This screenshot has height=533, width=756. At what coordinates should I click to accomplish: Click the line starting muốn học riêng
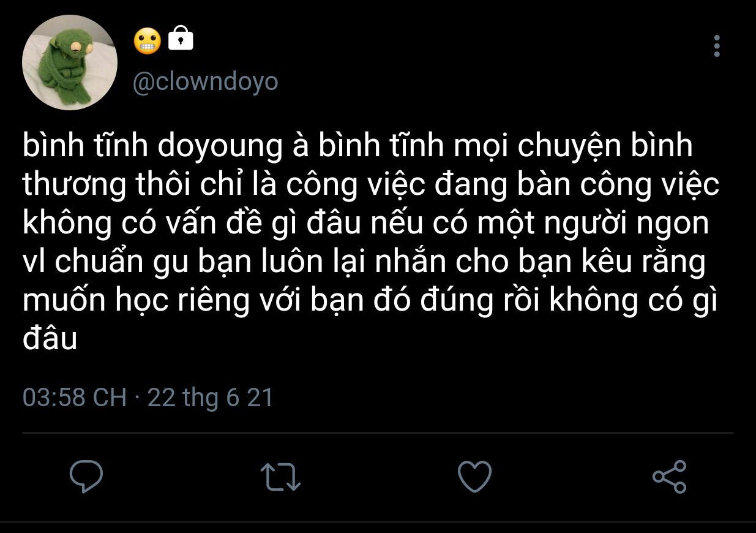coord(370,301)
